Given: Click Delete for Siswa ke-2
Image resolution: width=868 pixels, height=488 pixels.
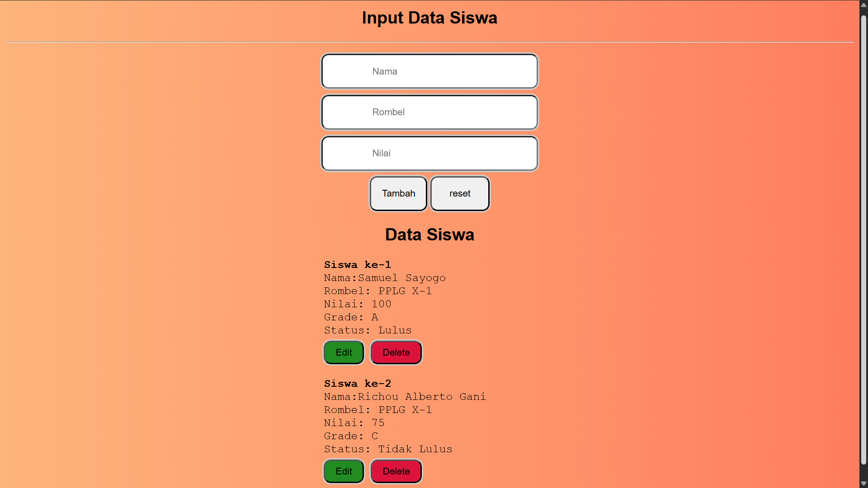Looking at the screenshot, I should (x=396, y=471).
